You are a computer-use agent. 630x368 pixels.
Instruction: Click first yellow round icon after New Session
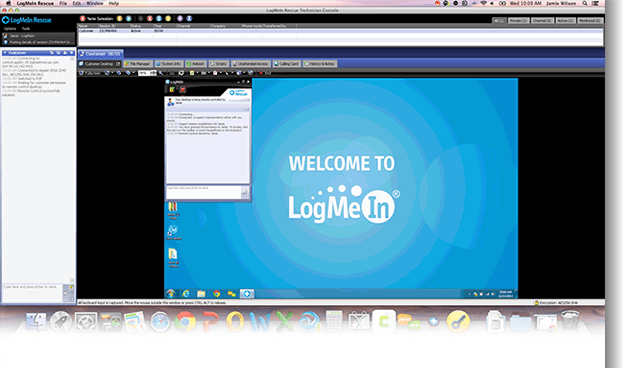119,18
